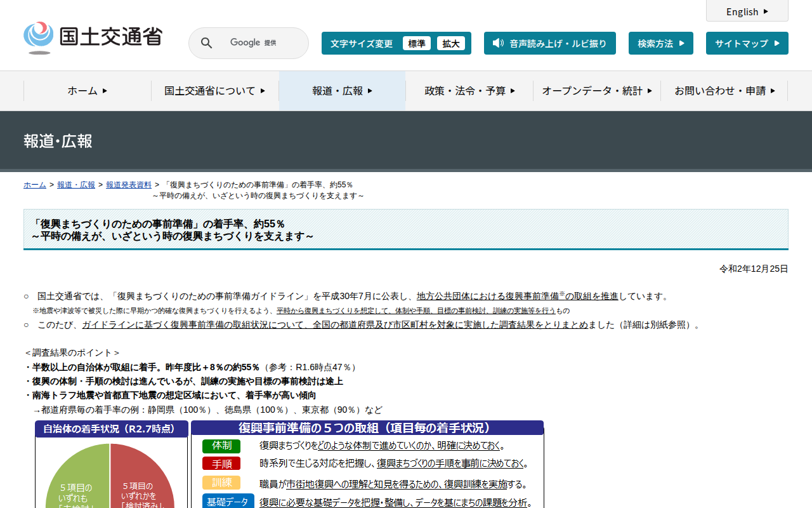Focus the Google search input field
Viewport: 812px width, 508px height.
(x=260, y=43)
